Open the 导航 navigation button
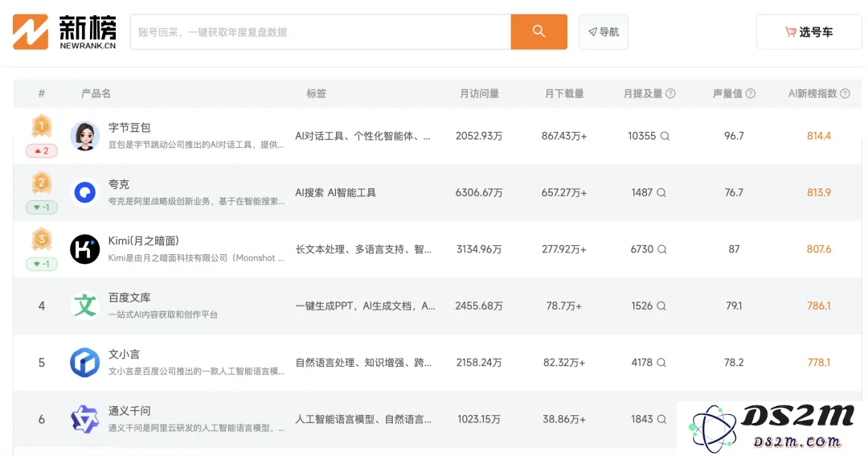 [x=604, y=32]
